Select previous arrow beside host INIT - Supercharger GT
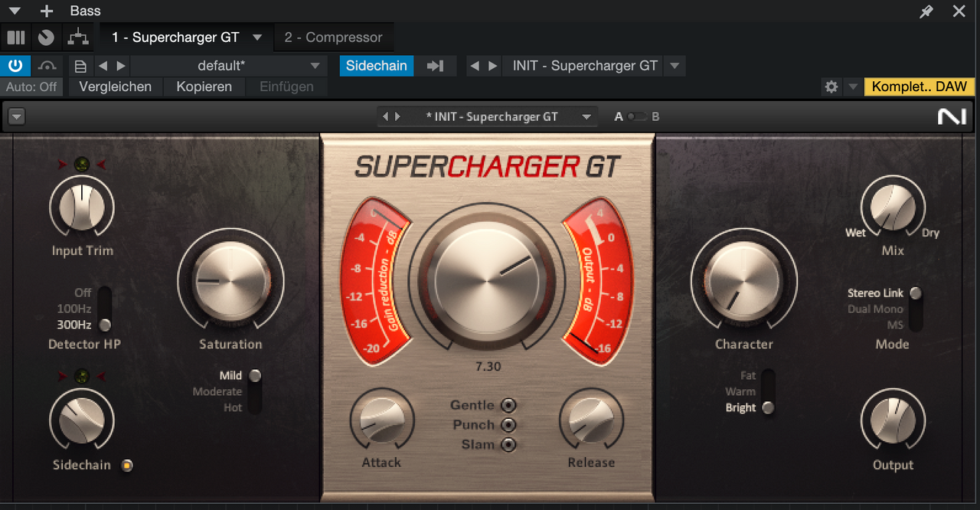 tap(475, 66)
